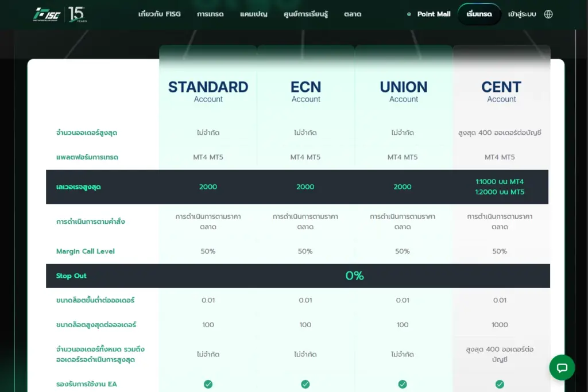Open the การเทรด menu
Image resolution: width=588 pixels, height=392 pixels.
pyautogui.click(x=210, y=14)
